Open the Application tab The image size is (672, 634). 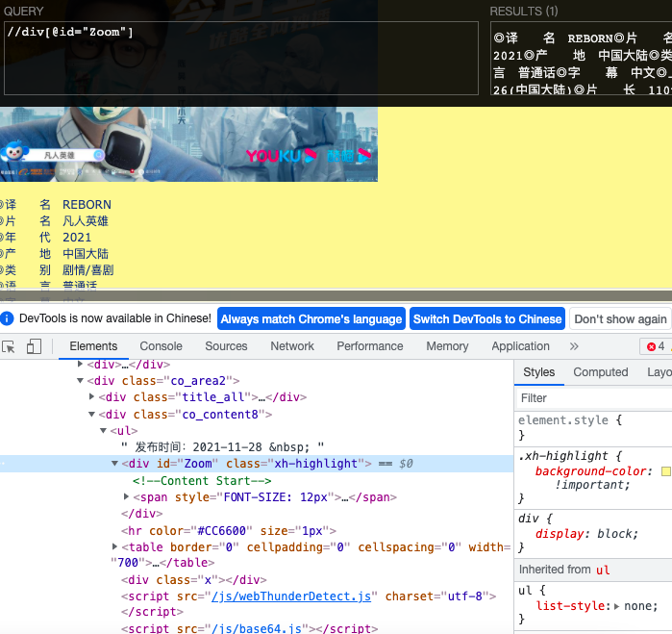(520, 346)
